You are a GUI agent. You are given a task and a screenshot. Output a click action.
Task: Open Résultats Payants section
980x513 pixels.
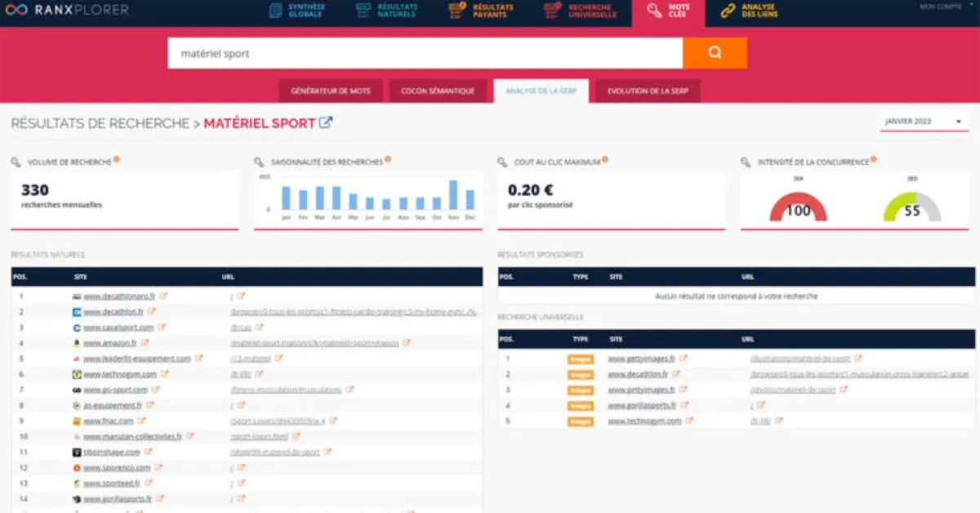(482, 11)
